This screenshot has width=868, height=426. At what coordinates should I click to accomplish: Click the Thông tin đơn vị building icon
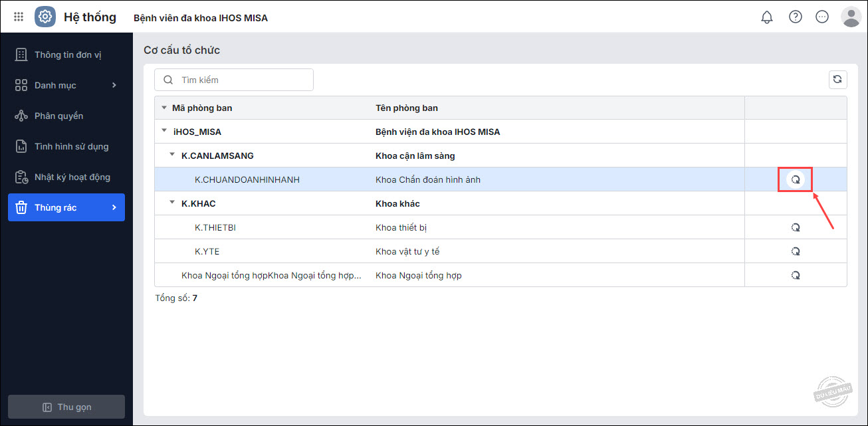coord(21,54)
